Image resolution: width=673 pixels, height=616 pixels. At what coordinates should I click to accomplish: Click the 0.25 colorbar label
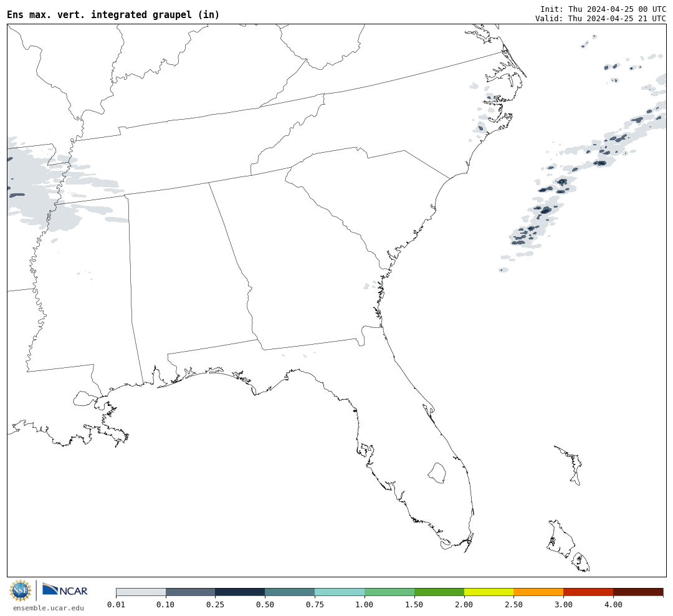pyautogui.click(x=216, y=604)
